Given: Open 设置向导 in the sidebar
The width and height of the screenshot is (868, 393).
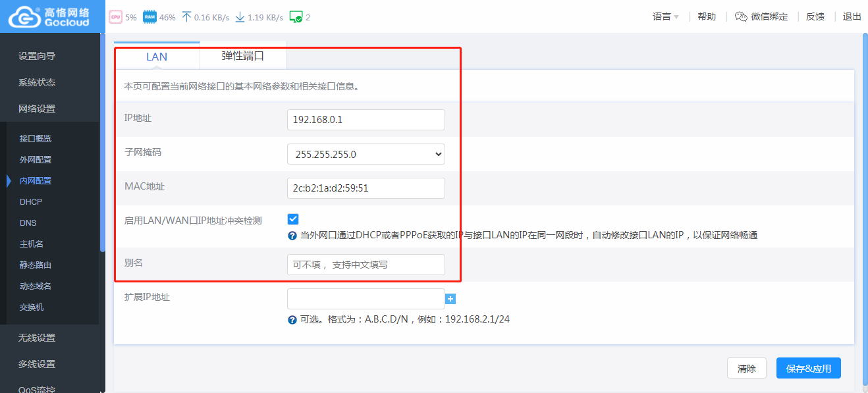Looking at the screenshot, I should pyautogui.click(x=37, y=56).
